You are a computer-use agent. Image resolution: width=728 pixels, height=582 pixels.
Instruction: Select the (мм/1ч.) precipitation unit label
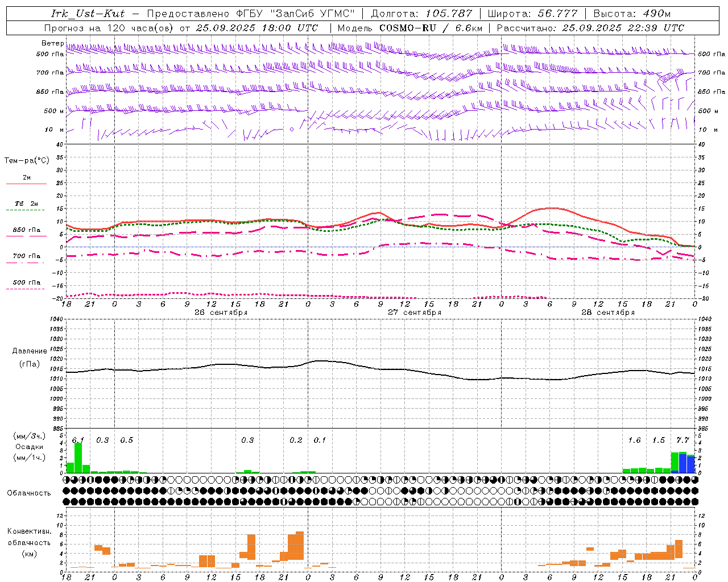click(x=30, y=458)
